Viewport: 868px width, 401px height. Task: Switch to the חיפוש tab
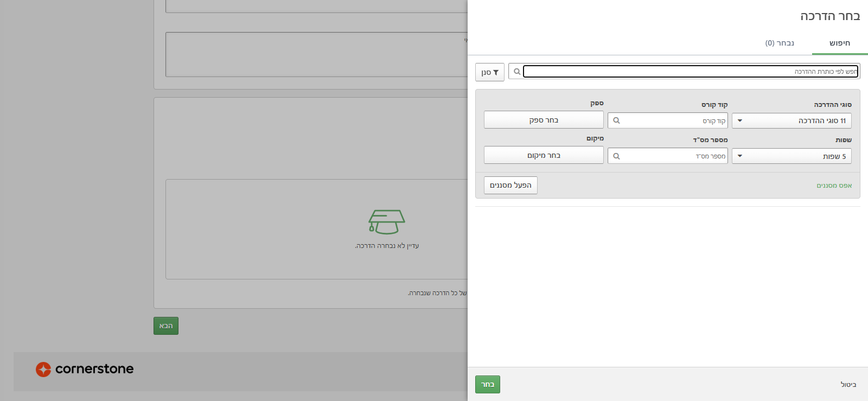[x=839, y=43]
